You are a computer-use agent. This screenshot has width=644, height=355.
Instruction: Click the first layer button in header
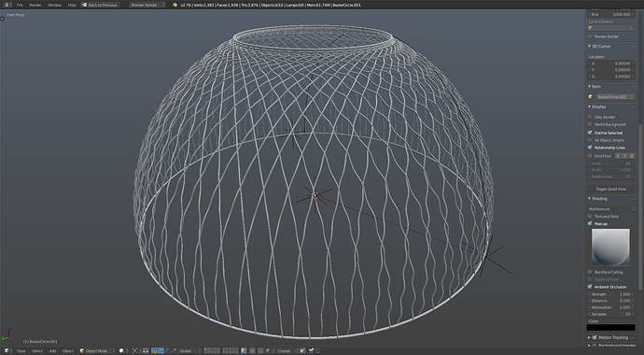click(205, 348)
